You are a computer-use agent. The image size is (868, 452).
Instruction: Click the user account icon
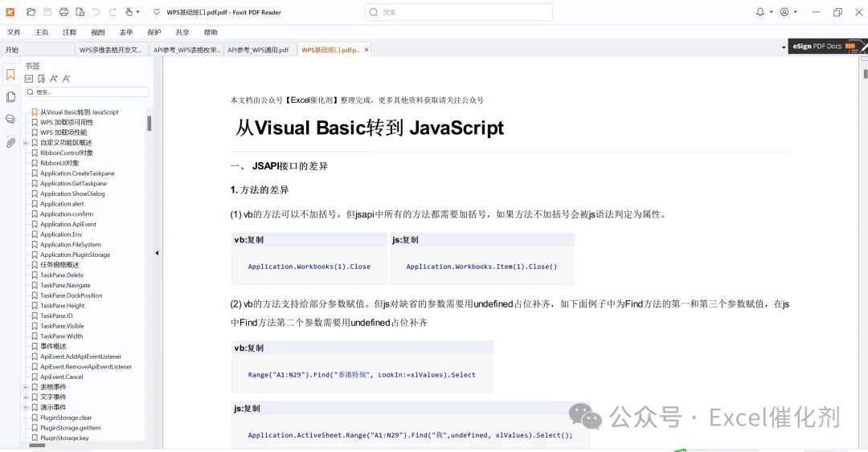click(784, 11)
